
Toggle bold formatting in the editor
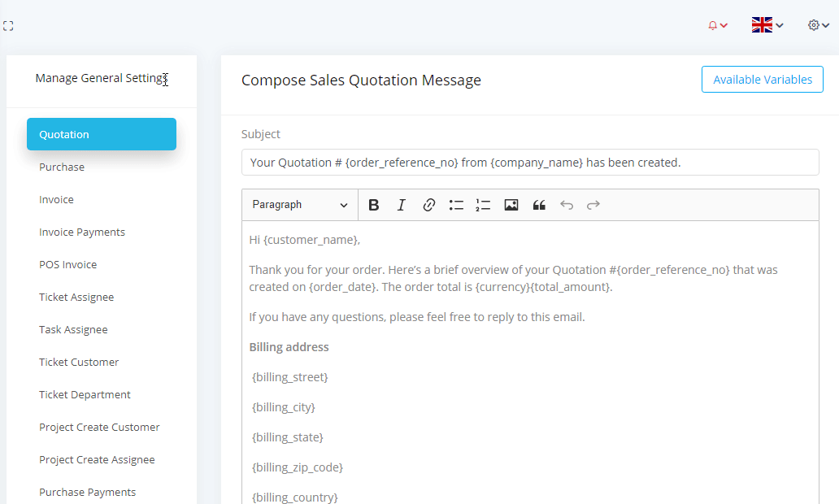[374, 205]
